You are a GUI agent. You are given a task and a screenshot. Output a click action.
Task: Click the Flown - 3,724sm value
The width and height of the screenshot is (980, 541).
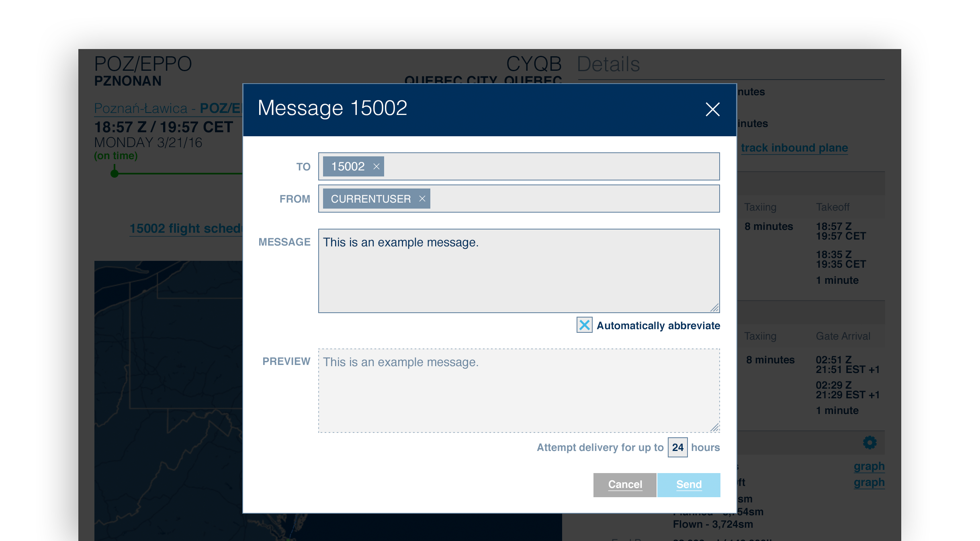click(x=713, y=525)
